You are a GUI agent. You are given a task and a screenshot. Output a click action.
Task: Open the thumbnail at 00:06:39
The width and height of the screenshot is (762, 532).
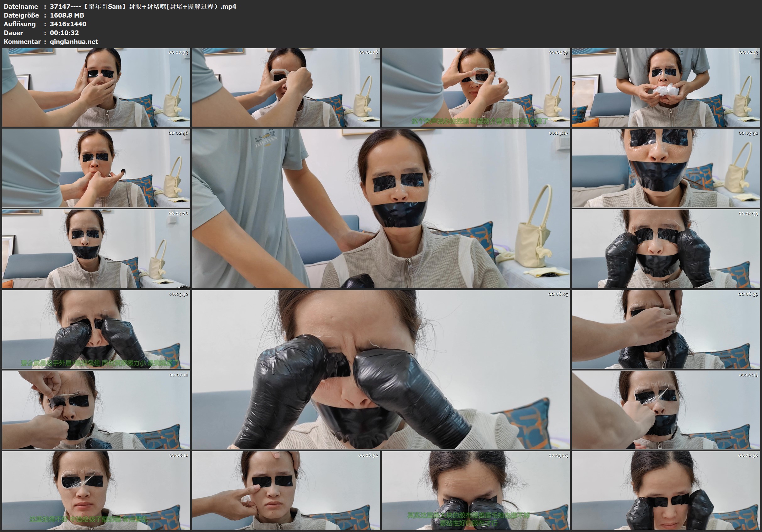tap(665, 329)
